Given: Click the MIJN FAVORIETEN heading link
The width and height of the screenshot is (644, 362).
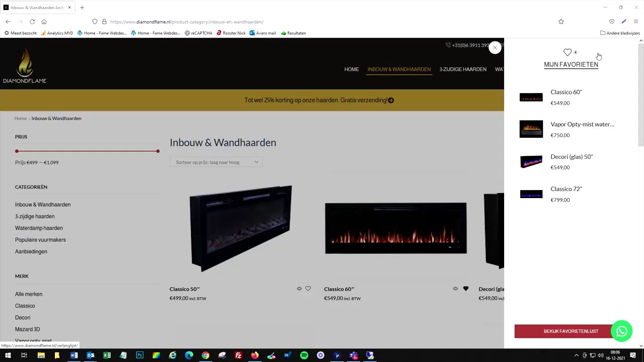Looking at the screenshot, I should pyautogui.click(x=571, y=64).
